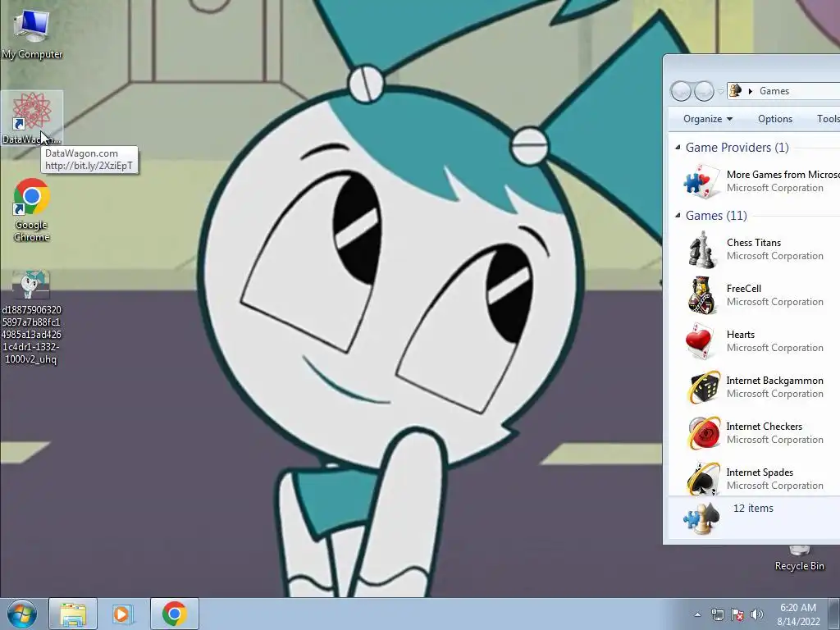
Task: Click the Games details pane icon
Action: point(701,518)
